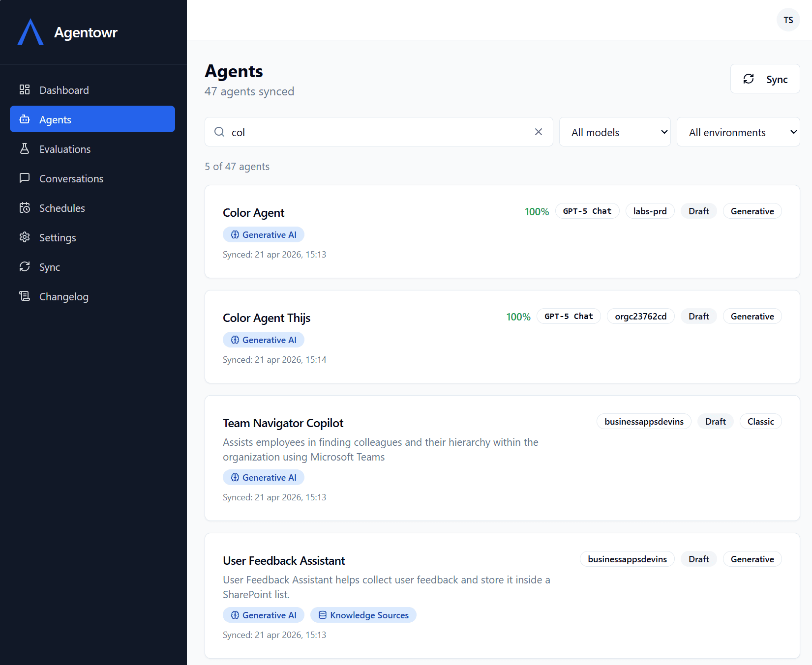Click the Sync button at top right
This screenshot has width=812, height=665.
(x=765, y=79)
